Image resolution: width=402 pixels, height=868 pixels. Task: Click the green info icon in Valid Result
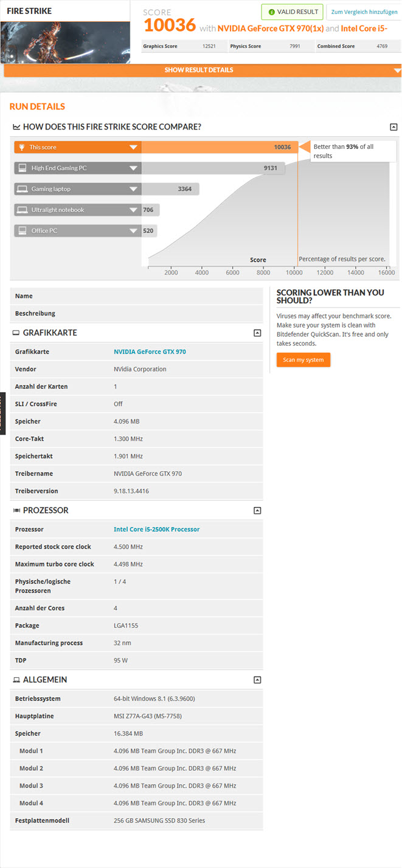[271, 12]
